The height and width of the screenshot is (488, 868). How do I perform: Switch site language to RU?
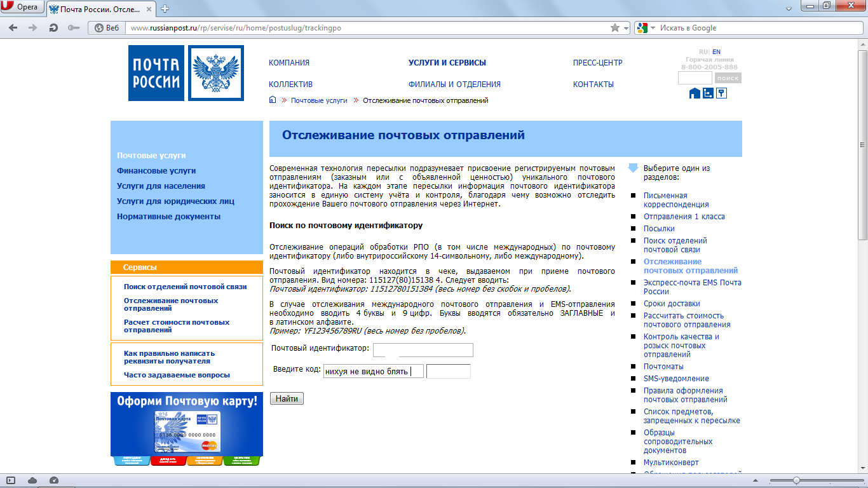pyautogui.click(x=703, y=52)
